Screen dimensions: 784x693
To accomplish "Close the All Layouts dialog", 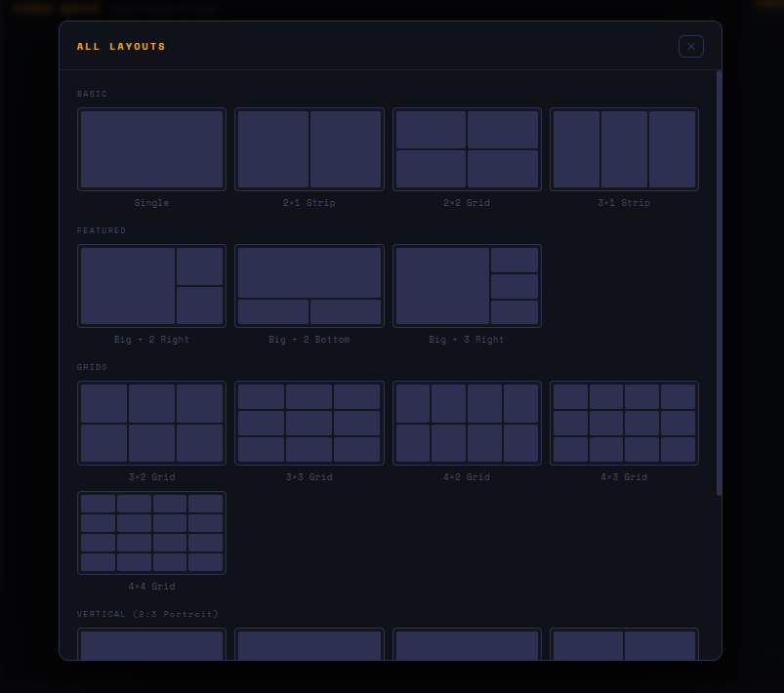I will point(691,46).
